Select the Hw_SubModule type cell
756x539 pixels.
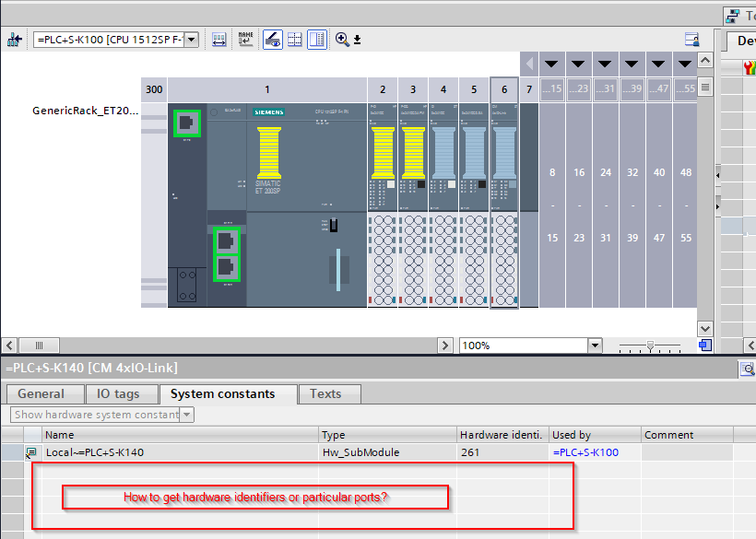[x=387, y=452]
